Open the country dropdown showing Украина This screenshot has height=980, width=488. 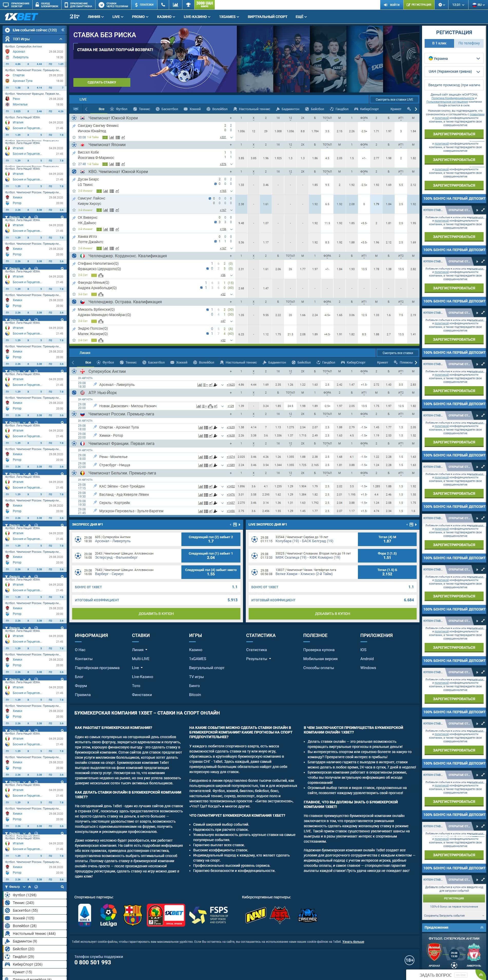[x=454, y=59]
